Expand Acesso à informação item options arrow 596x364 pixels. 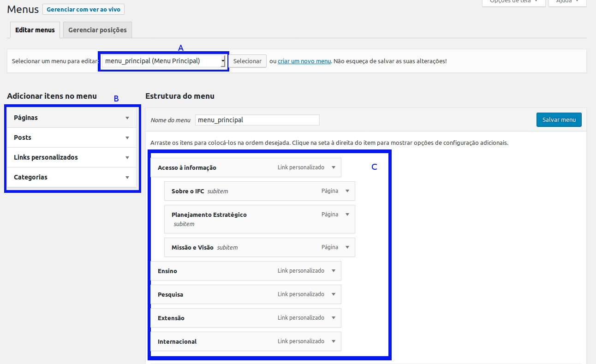(x=334, y=167)
